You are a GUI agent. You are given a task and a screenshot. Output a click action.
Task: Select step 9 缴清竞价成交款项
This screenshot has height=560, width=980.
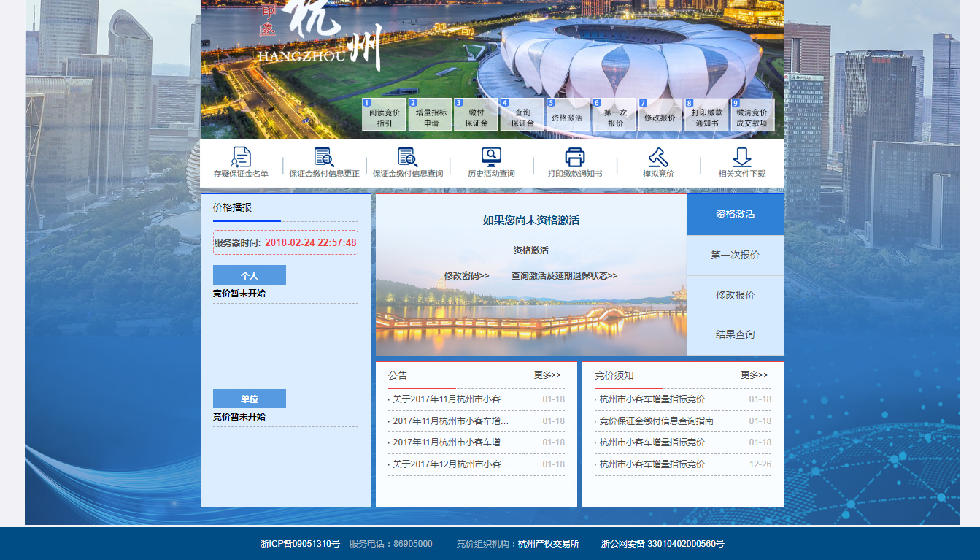pyautogui.click(x=752, y=115)
